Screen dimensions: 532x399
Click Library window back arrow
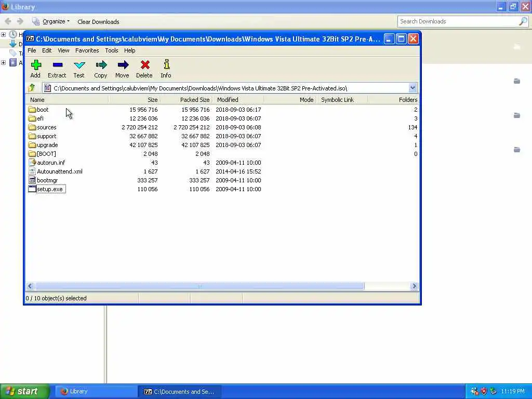(x=8, y=21)
